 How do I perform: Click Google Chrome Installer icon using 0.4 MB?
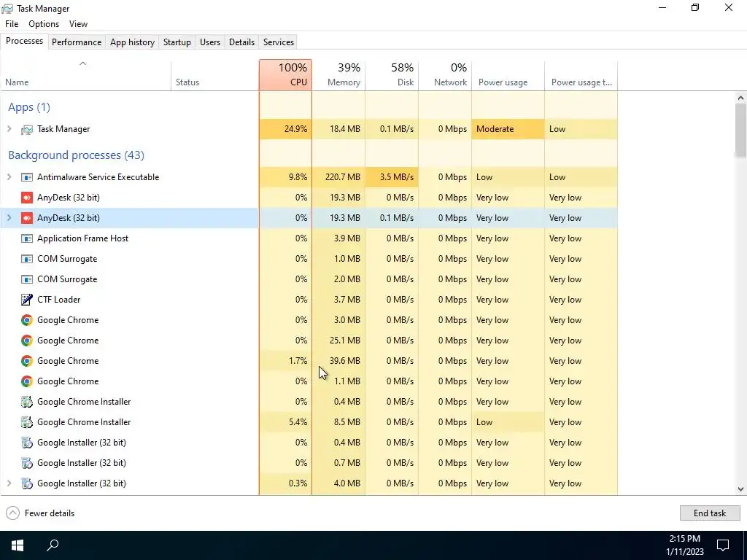(27, 402)
